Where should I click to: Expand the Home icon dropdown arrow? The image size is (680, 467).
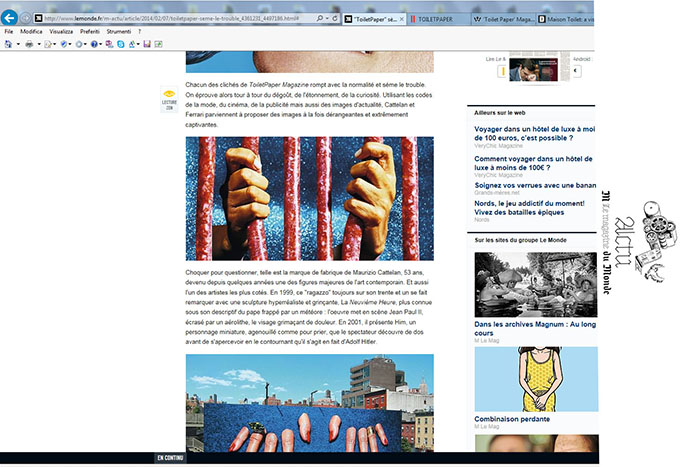point(18,44)
